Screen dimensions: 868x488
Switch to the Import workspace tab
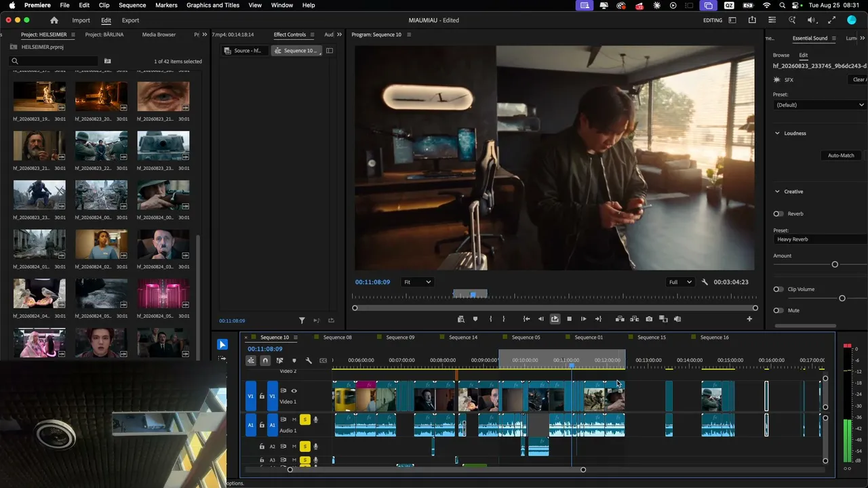[x=81, y=20]
